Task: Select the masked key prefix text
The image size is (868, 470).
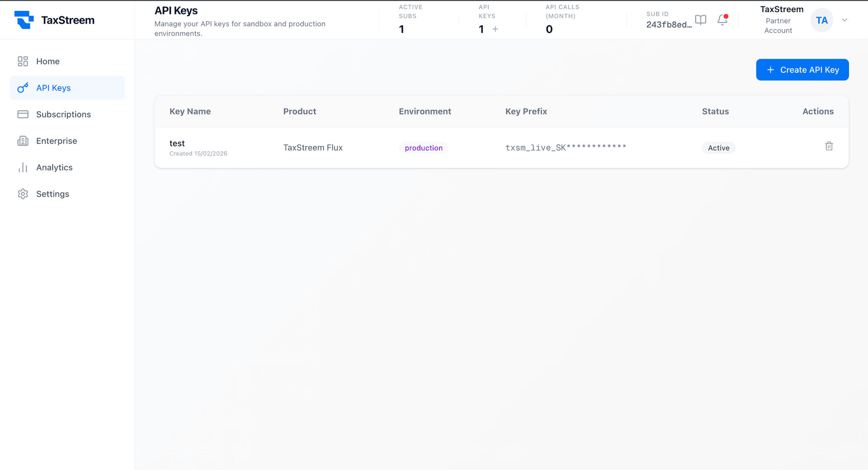Action: (x=566, y=147)
